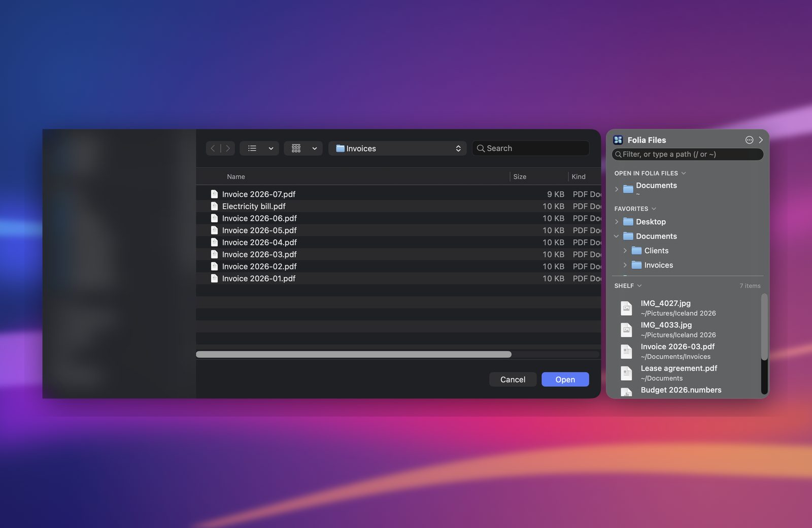
Task: Click IMG_4027.jpg file icon in shelf
Action: [627, 308]
